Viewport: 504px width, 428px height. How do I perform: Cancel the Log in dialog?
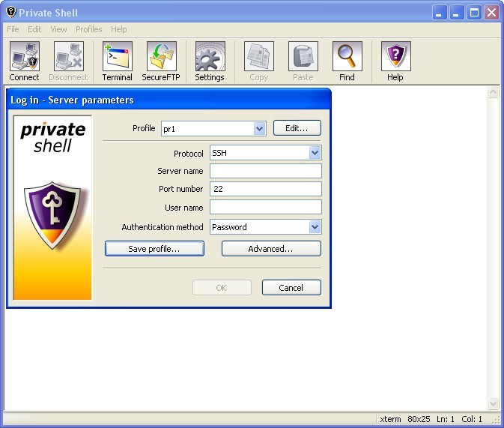pyautogui.click(x=291, y=288)
